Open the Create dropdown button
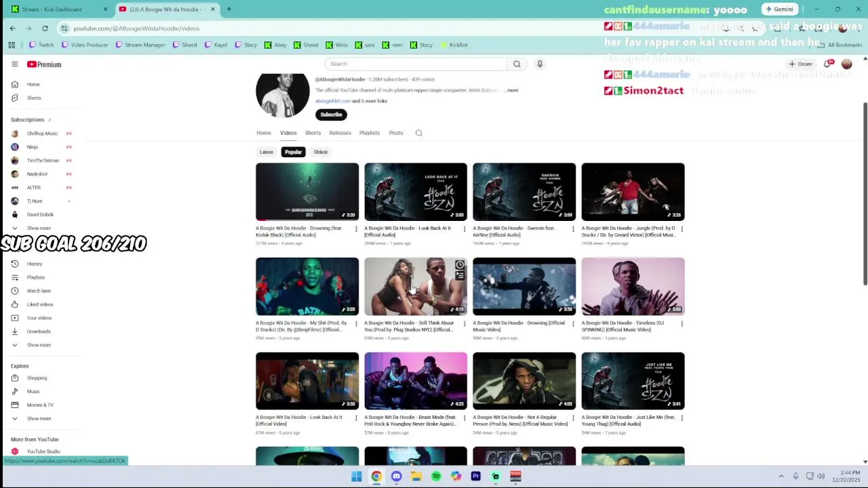 pyautogui.click(x=800, y=64)
